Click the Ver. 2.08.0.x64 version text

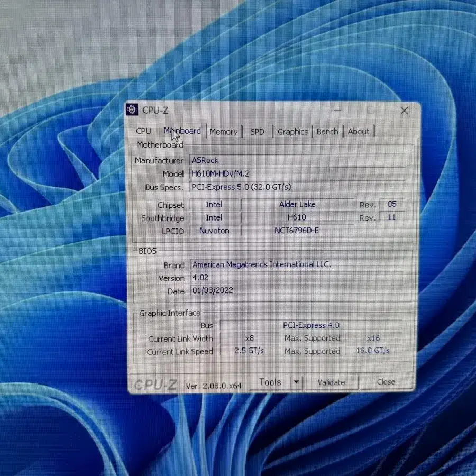pyautogui.click(x=214, y=386)
